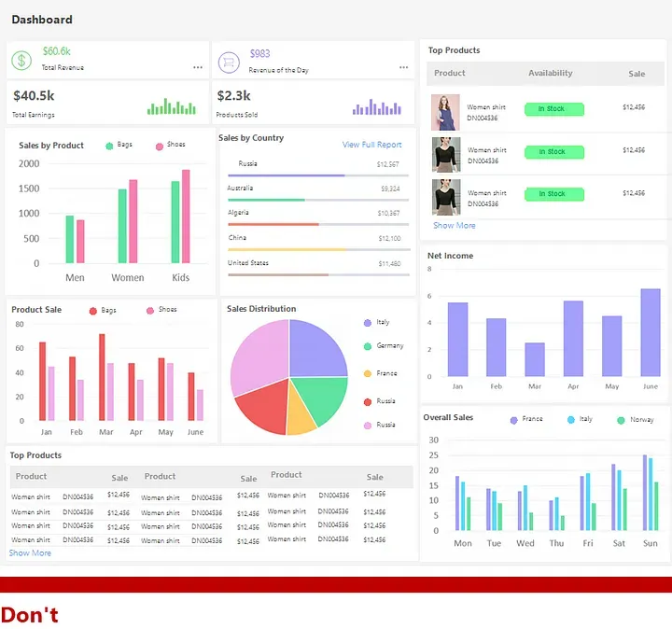Click the shopping cart Revenue of the Day icon
The width and height of the screenshot is (672, 629).
pos(229,63)
